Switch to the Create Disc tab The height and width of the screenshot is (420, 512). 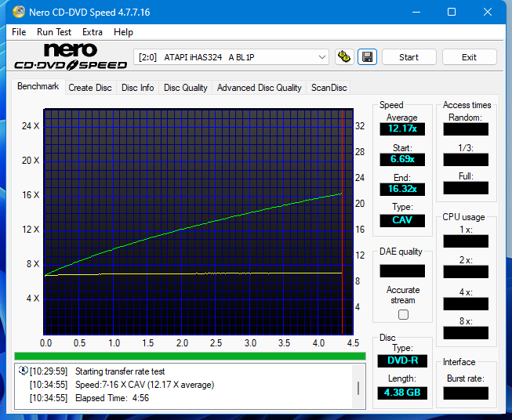[x=90, y=88]
